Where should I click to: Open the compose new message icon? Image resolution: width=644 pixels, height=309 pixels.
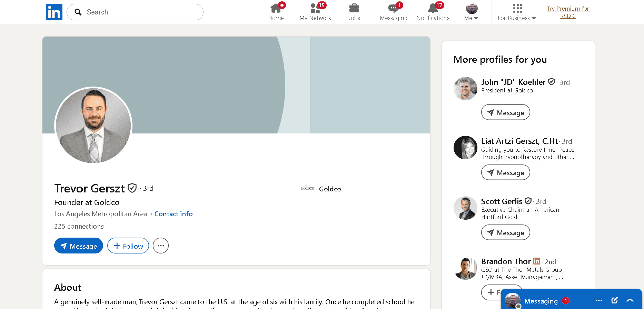(x=614, y=300)
